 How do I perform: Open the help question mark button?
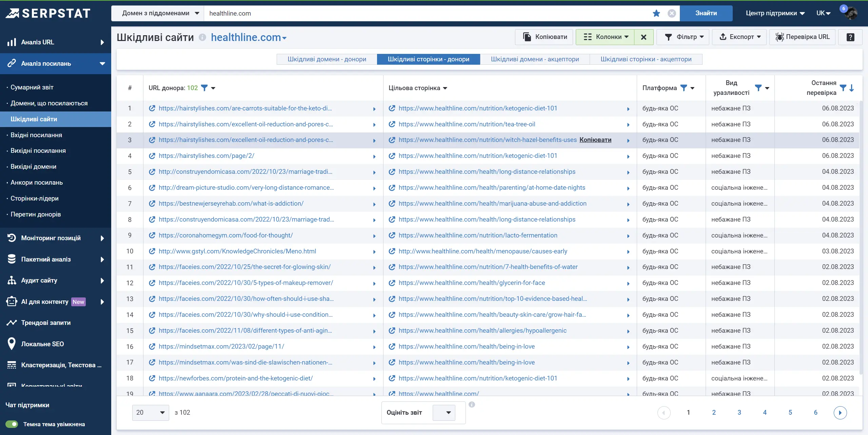click(850, 37)
